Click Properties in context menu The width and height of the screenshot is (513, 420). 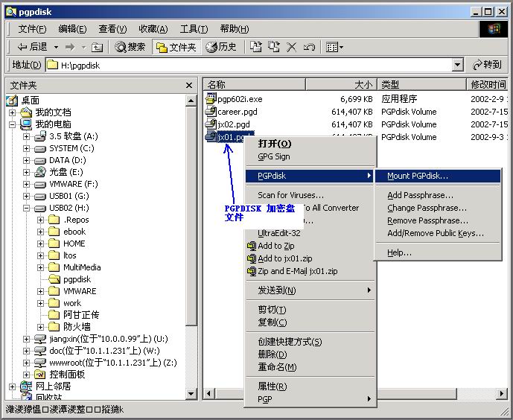tap(310, 386)
